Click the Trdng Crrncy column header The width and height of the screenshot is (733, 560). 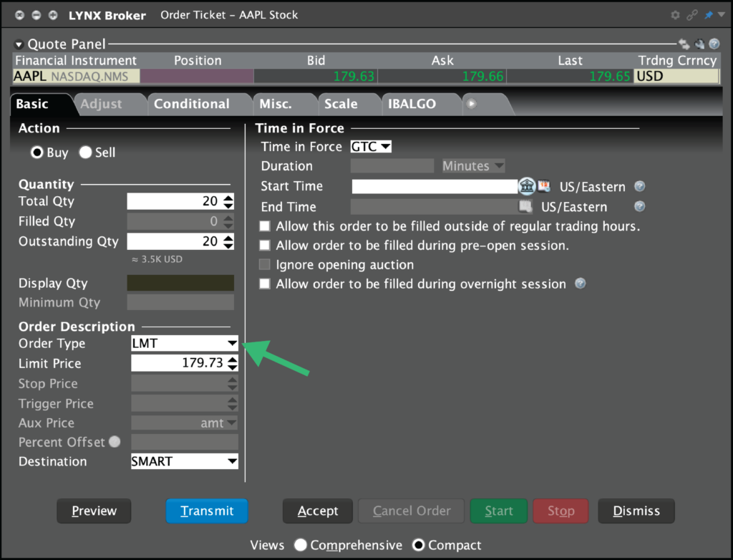click(677, 60)
